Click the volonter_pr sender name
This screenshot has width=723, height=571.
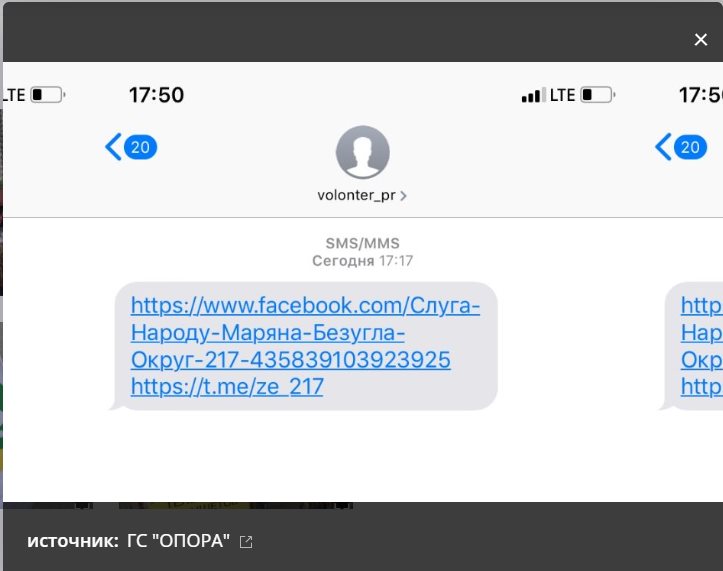click(x=356, y=196)
